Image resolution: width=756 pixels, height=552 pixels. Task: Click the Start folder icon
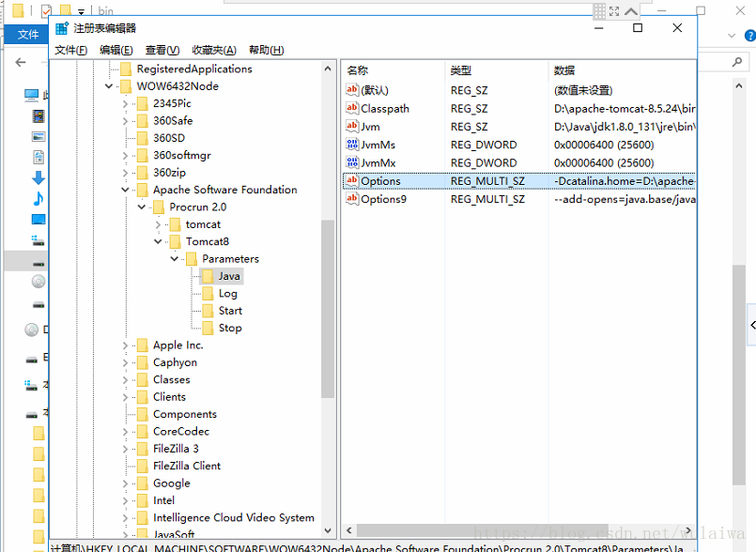(x=208, y=311)
